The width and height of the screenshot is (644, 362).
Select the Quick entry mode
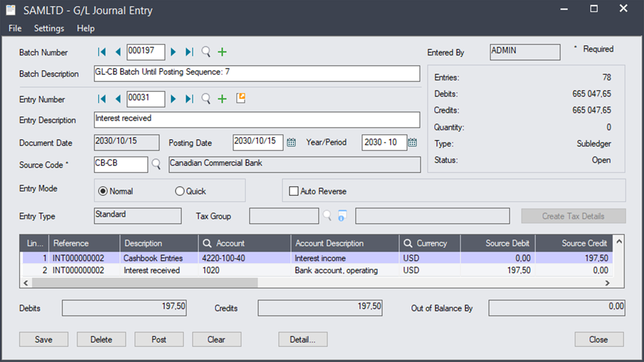(180, 191)
